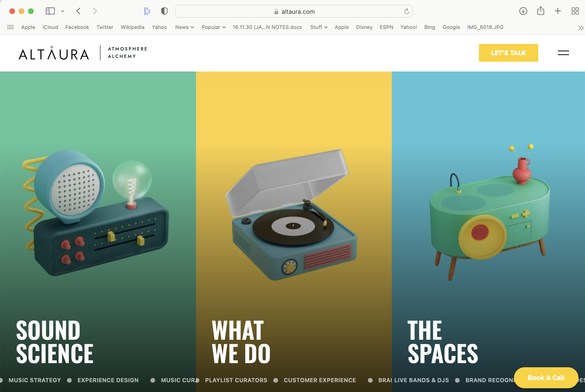This screenshot has width=585, height=392.
Task: Open the Wikipedia bookmark
Action: [132, 27]
